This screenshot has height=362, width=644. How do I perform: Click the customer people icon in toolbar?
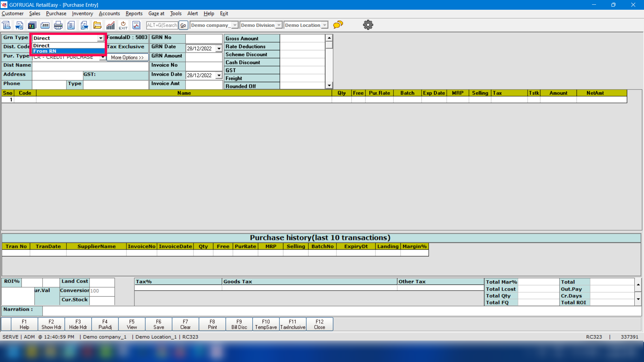coord(32,25)
